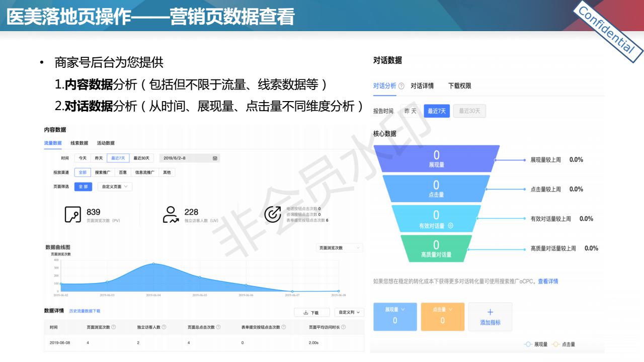Click the chart data point at 2019-06-08

(339, 291)
